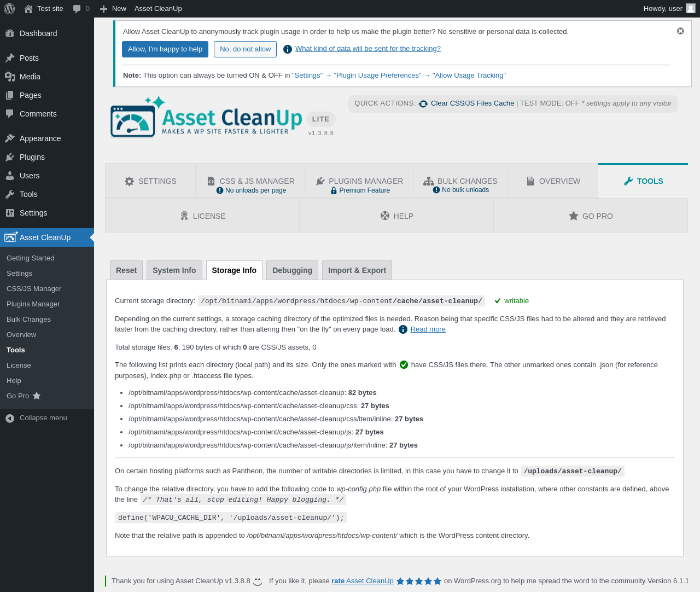The height and width of the screenshot is (592, 700).
Task: Click the WordPress logo icon in admin bar
Action: coord(9,9)
